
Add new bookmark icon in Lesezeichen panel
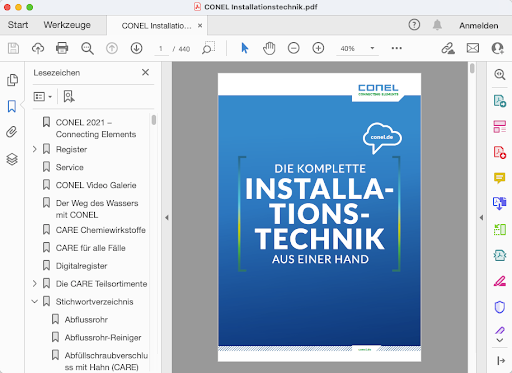(x=69, y=97)
